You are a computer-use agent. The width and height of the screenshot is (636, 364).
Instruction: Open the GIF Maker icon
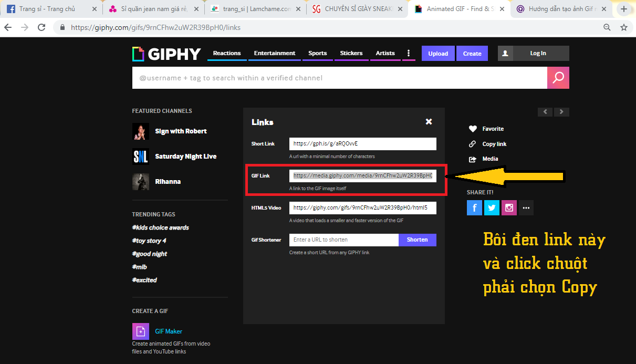click(x=140, y=331)
